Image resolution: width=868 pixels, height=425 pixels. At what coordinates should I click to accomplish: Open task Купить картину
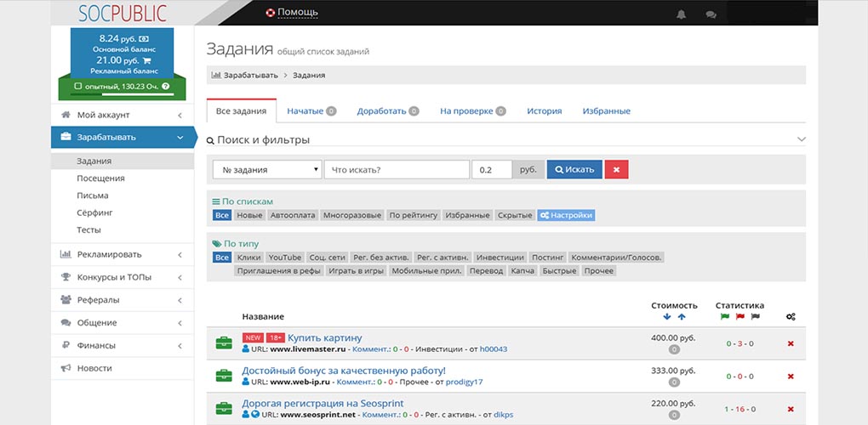324,337
